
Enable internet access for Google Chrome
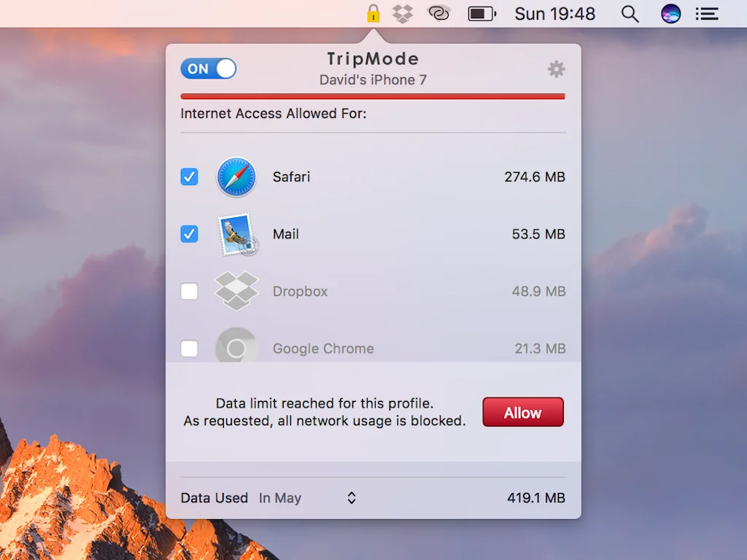(x=189, y=349)
